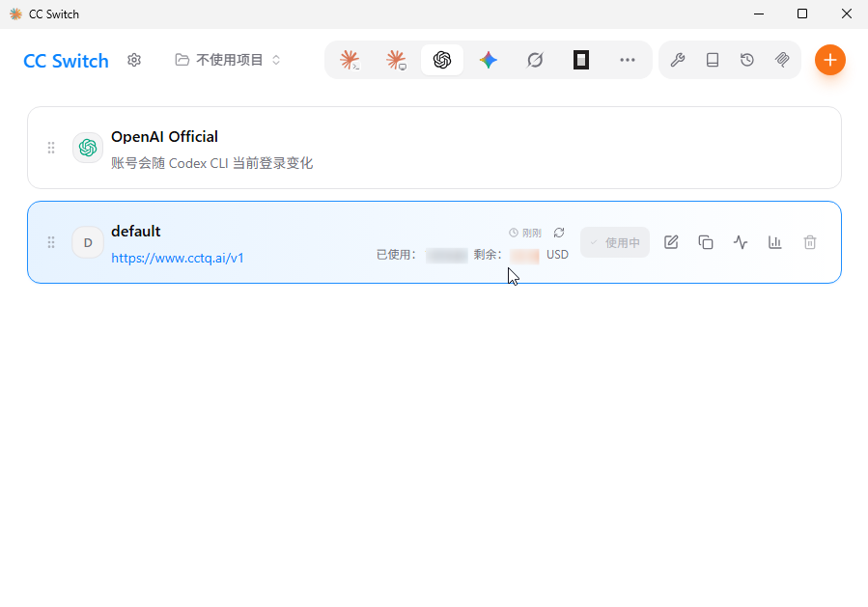
Task: Click the CC Switch blue title
Action: click(x=66, y=61)
